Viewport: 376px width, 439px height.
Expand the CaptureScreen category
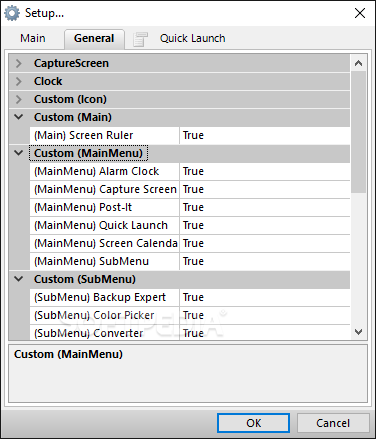tap(19, 63)
